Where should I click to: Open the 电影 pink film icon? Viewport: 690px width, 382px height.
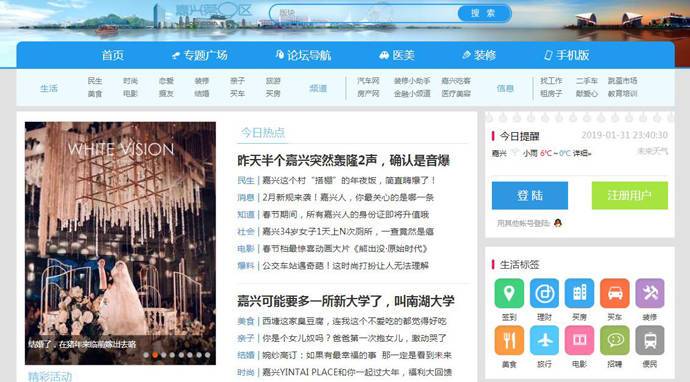click(579, 340)
